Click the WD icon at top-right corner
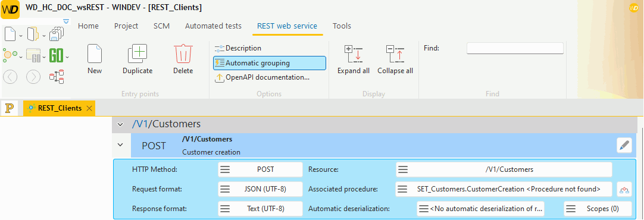This screenshot has height=220, width=644. (633, 7)
